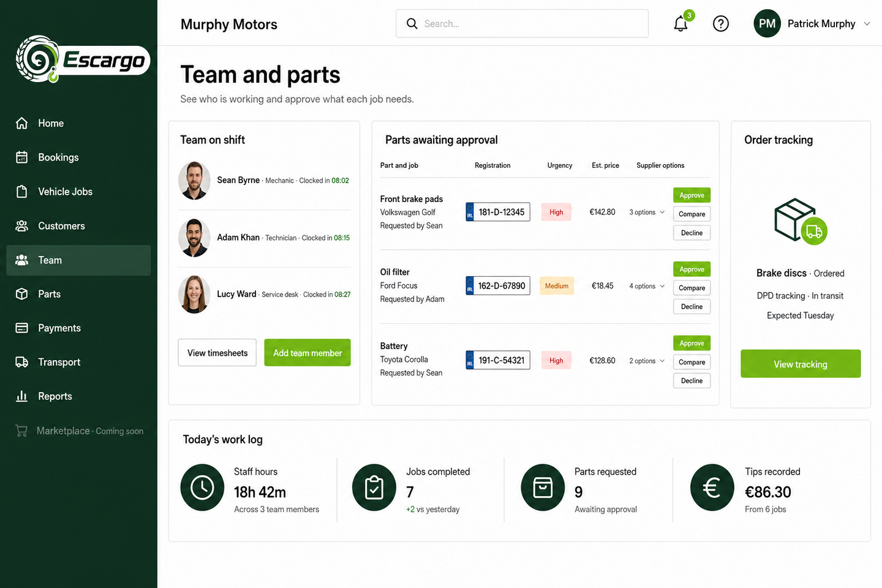
Task: Compare suppliers for Front brake pads
Action: click(692, 214)
